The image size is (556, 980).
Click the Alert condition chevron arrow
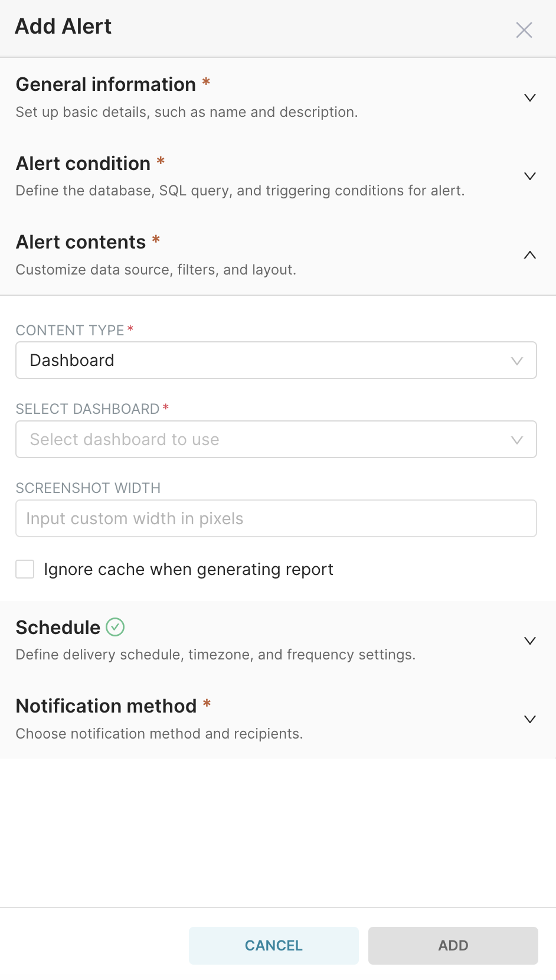point(530,176)
